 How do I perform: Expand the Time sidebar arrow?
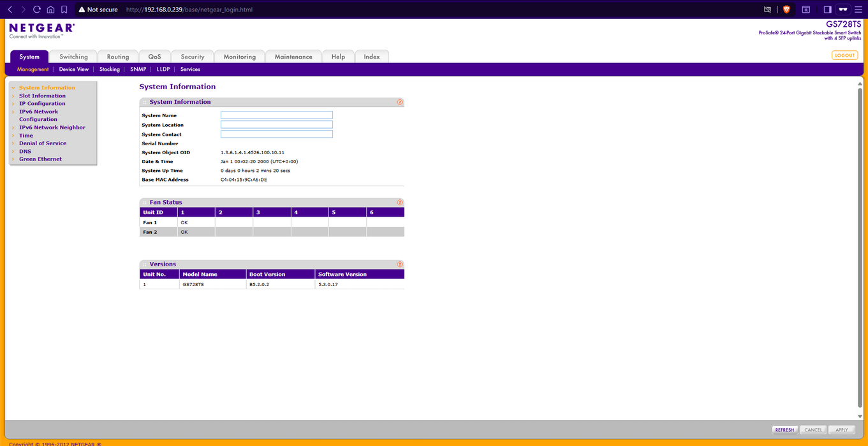(x=13, y=136)
